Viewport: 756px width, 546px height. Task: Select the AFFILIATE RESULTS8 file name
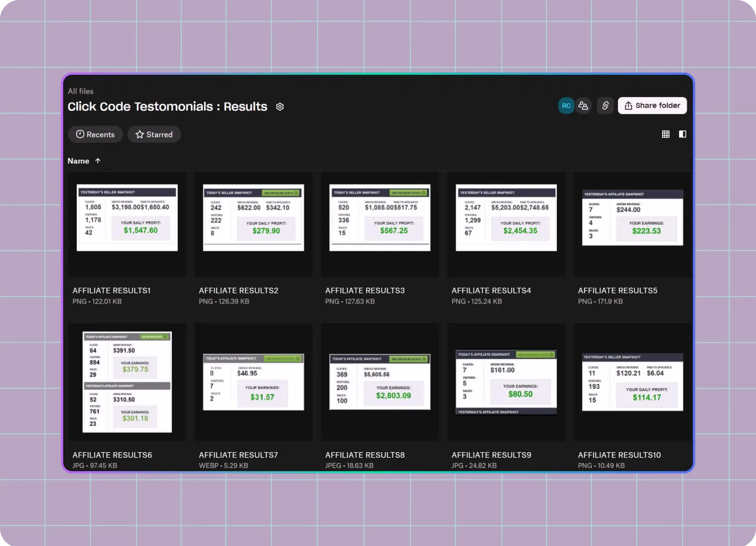pyautogui.click(x=365, y=455)
